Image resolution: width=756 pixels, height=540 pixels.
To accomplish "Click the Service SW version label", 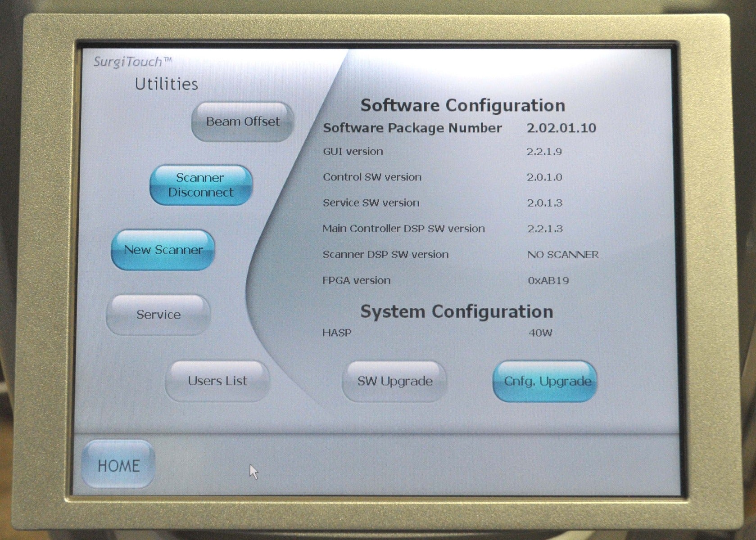I will click(371, 203).
